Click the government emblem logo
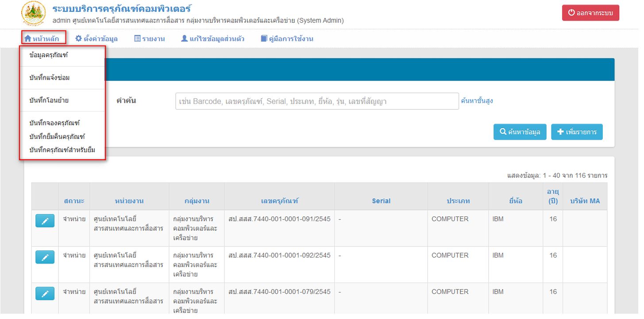The image size is (644, 319). (x=33, y=14)
